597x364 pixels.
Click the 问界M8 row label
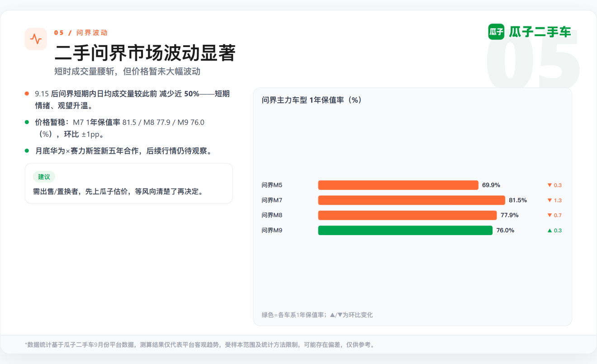click(x=272, y=215)
